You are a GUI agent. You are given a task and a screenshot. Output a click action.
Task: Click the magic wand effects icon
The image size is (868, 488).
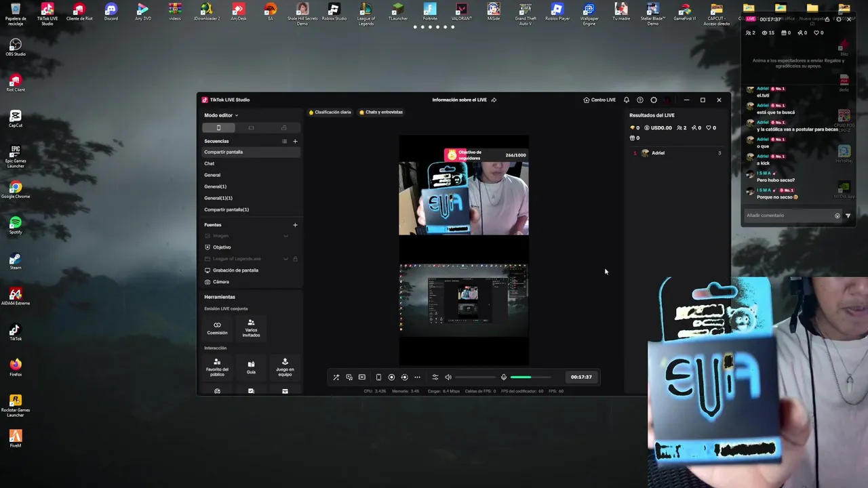(x=336, y=377)
